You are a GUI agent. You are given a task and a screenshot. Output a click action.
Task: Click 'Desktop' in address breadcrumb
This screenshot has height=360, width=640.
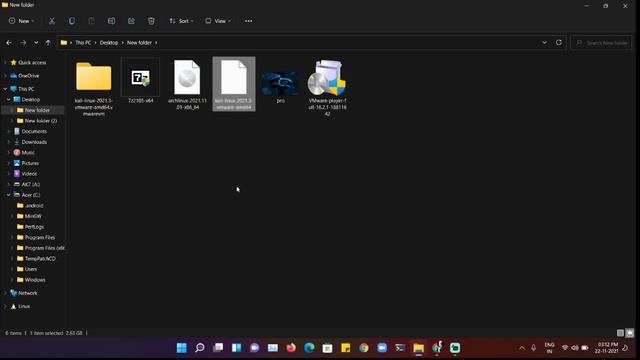point(109,42)
